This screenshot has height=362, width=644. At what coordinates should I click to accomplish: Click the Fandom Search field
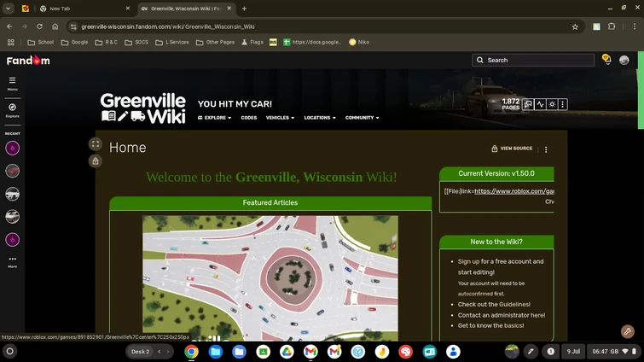pos(533,60)
